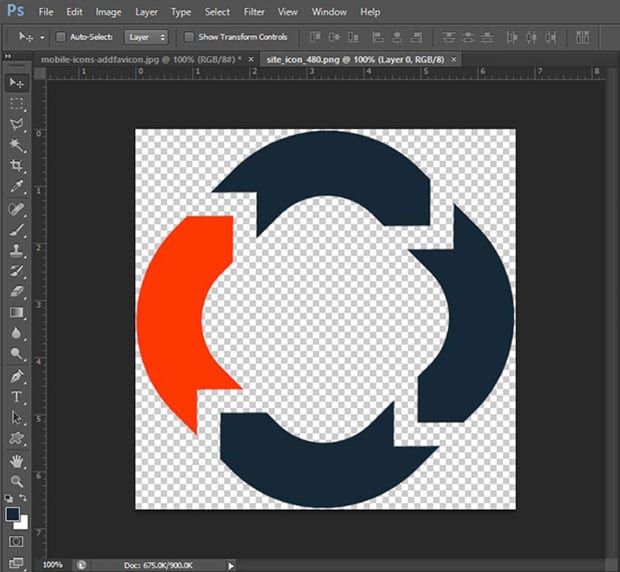
Task: Expand the status bar document info arrow
Action: [231, 565]
